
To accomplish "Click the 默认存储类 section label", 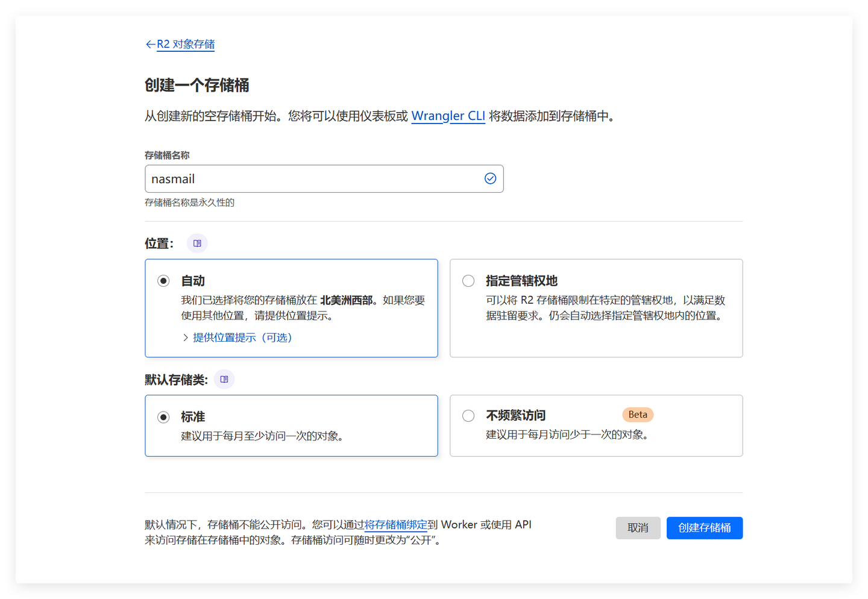I will (x=176, y=380).
